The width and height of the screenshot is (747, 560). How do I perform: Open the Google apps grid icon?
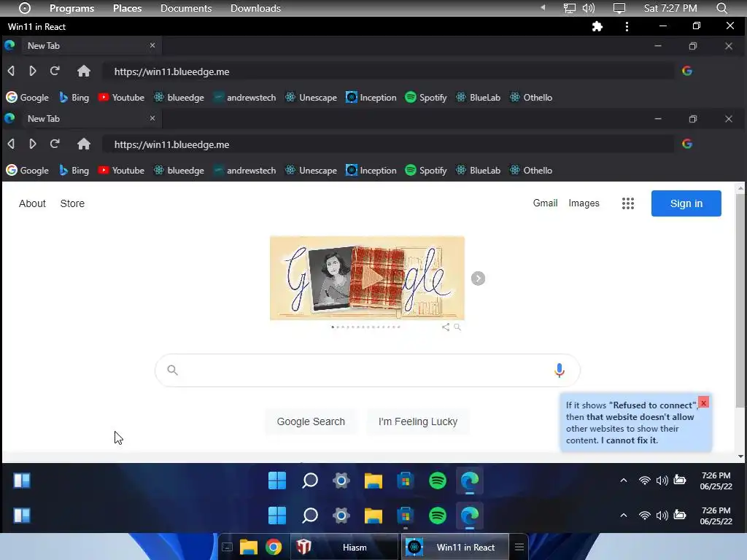pos(628,203)
